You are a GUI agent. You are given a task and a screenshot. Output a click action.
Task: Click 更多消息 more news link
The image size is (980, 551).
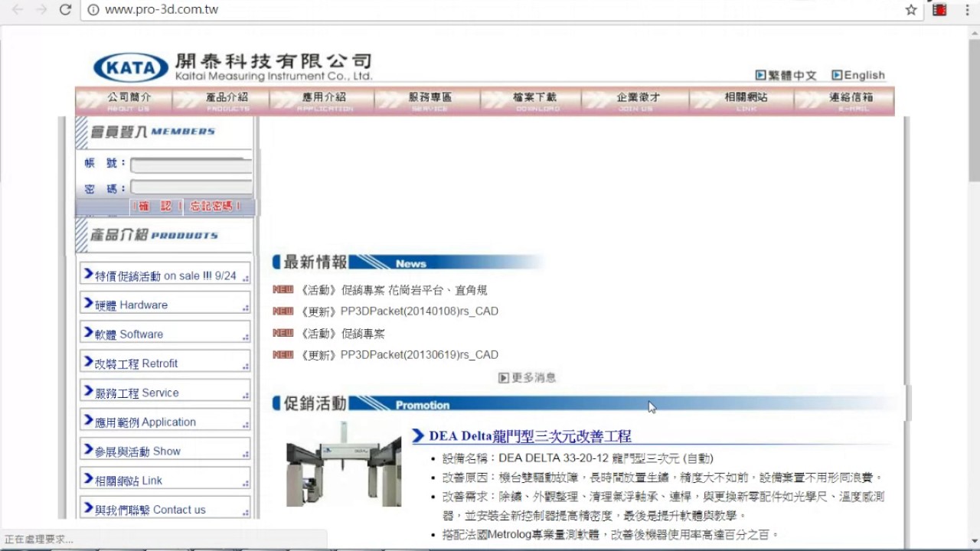click(534, 377)
